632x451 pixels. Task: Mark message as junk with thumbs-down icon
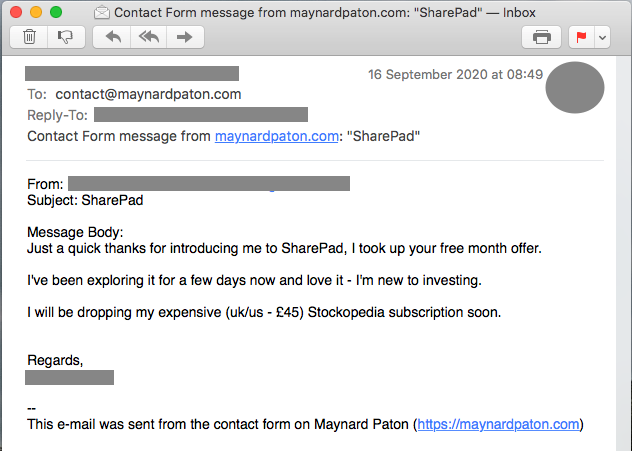click(x=66, y=37)
